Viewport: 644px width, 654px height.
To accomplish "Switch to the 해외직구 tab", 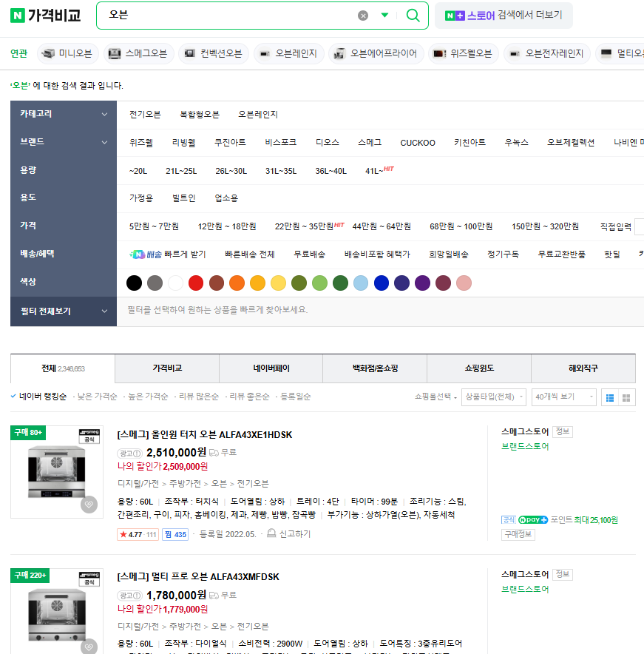I will (x=583, y=368).
